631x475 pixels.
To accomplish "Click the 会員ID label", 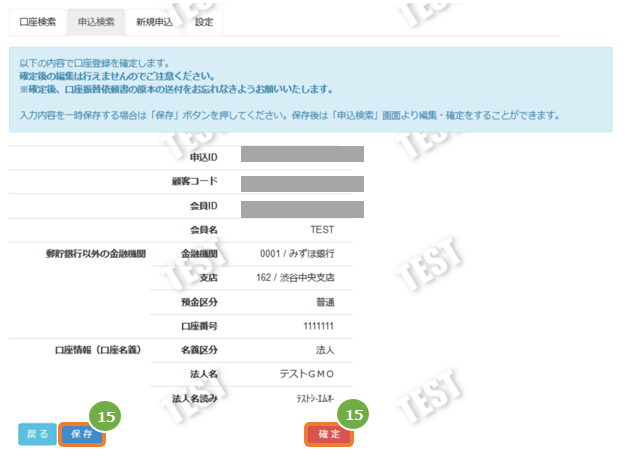I will click(x=204, y=206).
